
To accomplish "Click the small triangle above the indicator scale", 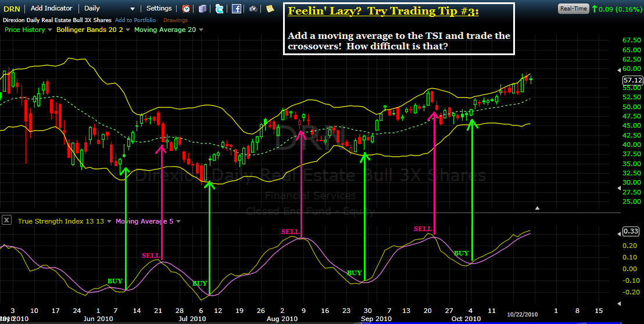I will pyautogui.click(x=538, y=207).
